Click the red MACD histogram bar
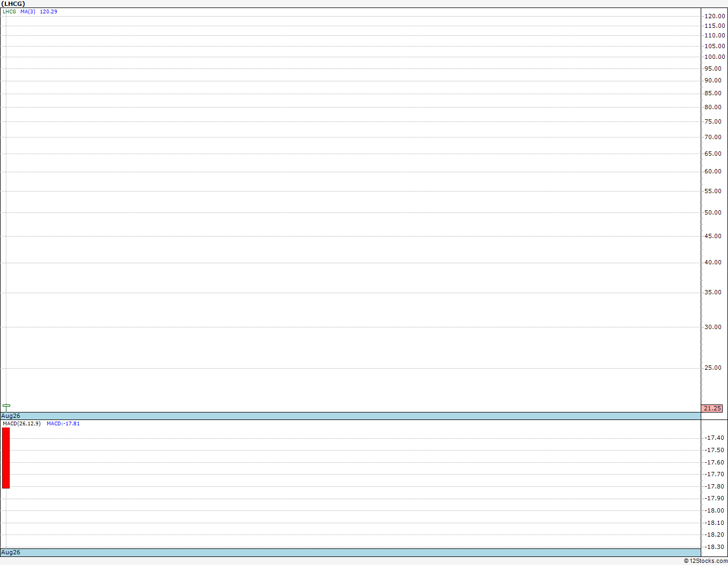 [x=6, y=458]
